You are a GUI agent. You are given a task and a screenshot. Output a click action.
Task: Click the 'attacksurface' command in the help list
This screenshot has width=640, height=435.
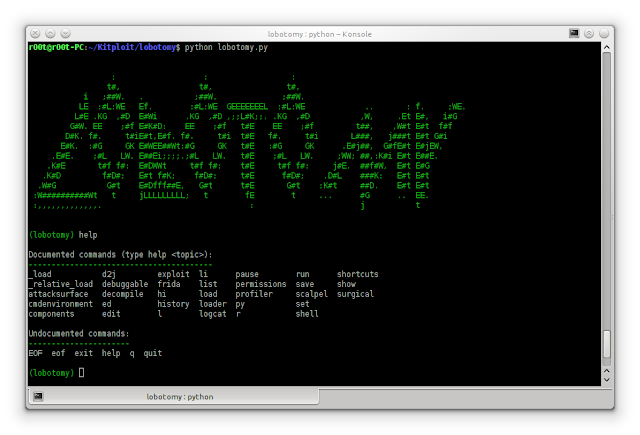(x=58, y=294)
